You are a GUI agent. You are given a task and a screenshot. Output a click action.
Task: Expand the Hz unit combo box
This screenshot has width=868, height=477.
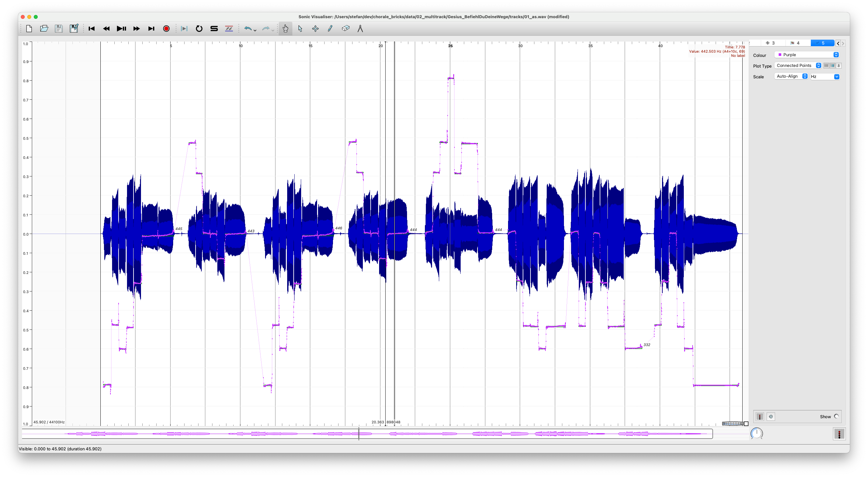824,77
